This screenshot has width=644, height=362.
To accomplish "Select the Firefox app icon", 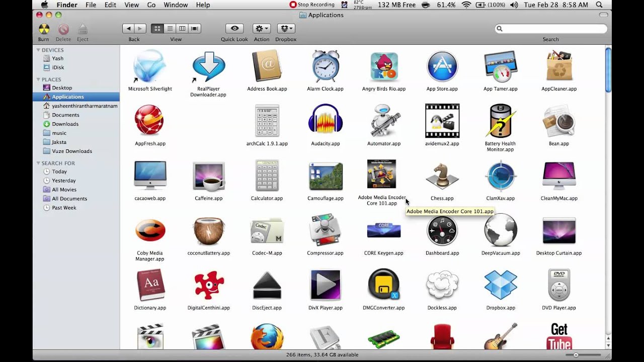I will pyautogui.click(x=267, y=337).
